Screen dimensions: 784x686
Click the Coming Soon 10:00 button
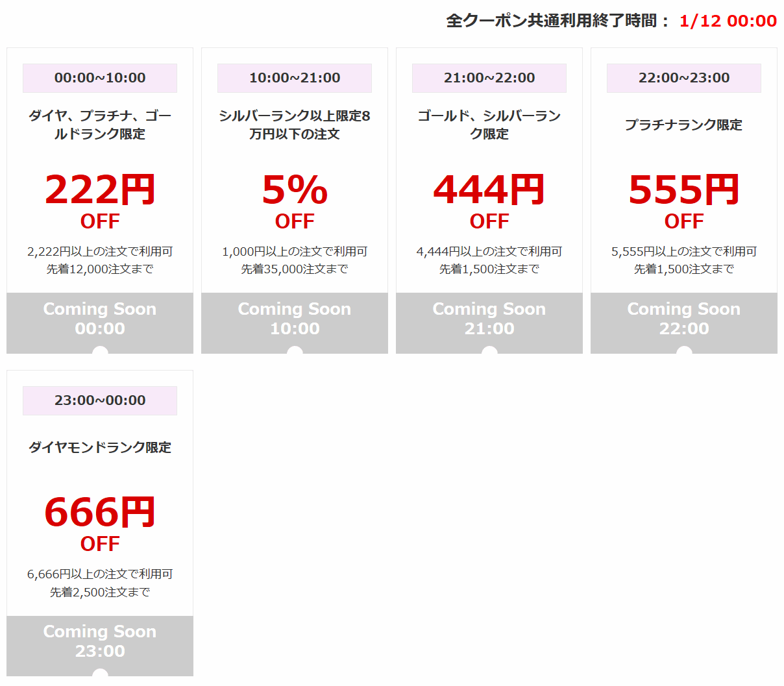[295, 323]
